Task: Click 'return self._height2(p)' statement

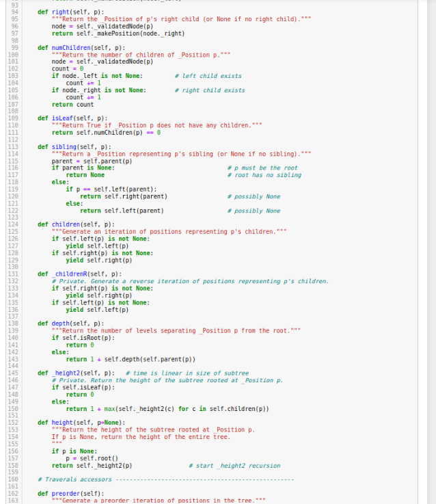Action: [x=92, y=466]
